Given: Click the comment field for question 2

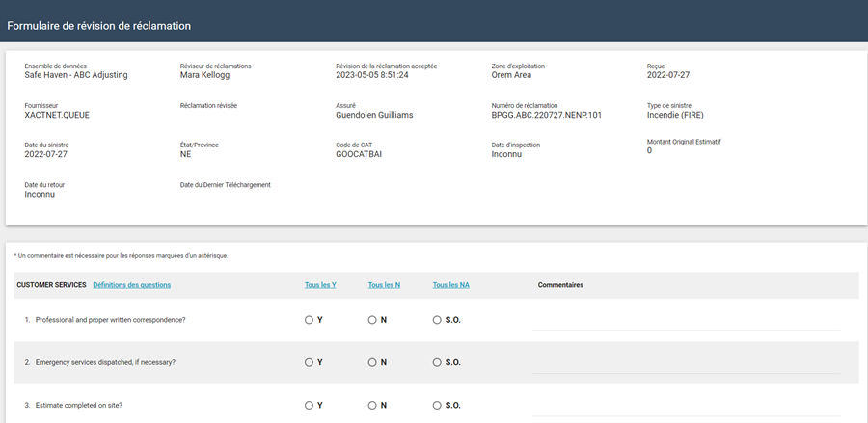Looking at the screenshot, I should (x=686, y=364).
